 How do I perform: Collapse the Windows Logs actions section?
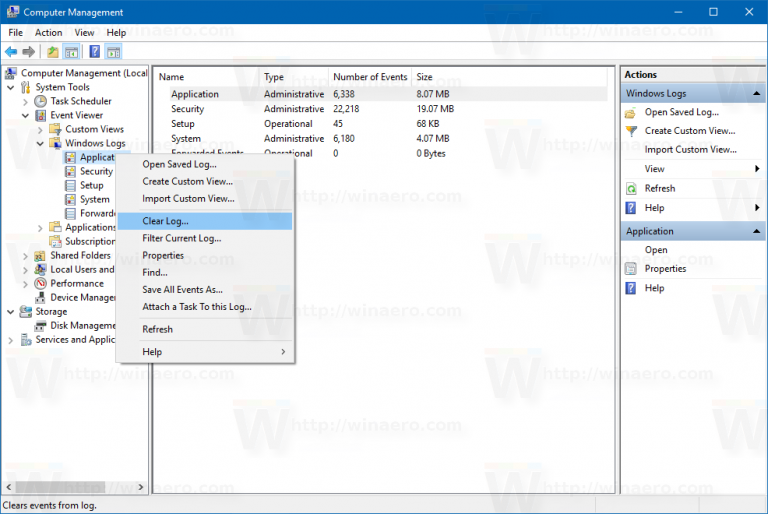(757, 94)
